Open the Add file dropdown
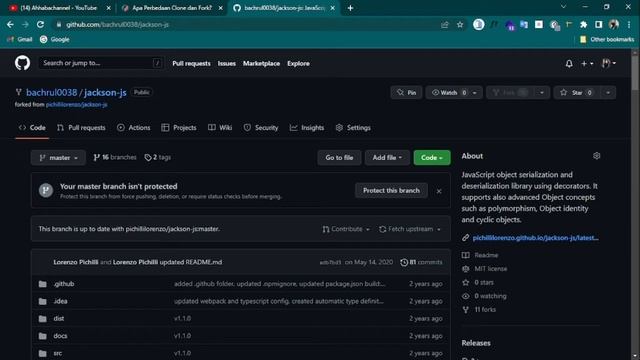 tap(387, 158)
